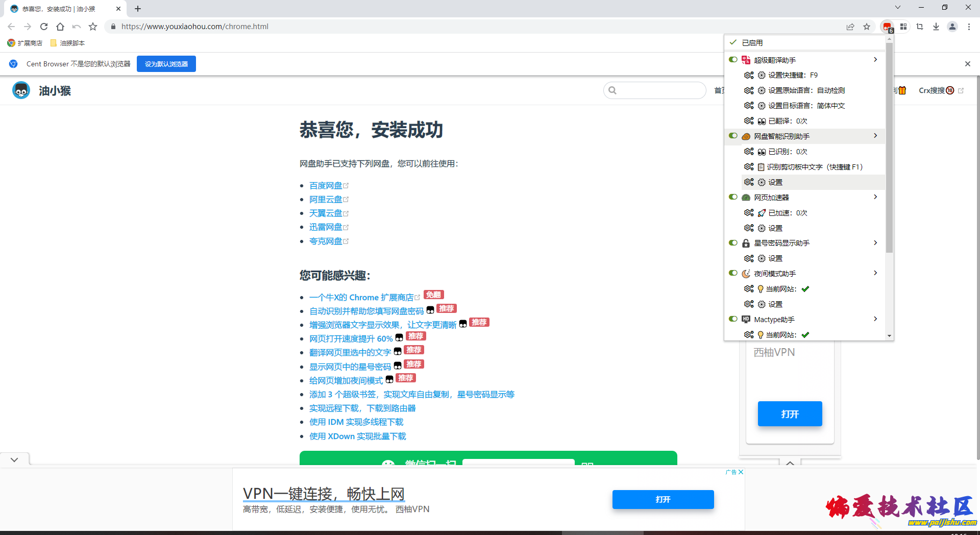Open Crx搜搜 via its external link icon
This screenshot has height=535, width=980.
pyautogui.click(x=961, y=90)
